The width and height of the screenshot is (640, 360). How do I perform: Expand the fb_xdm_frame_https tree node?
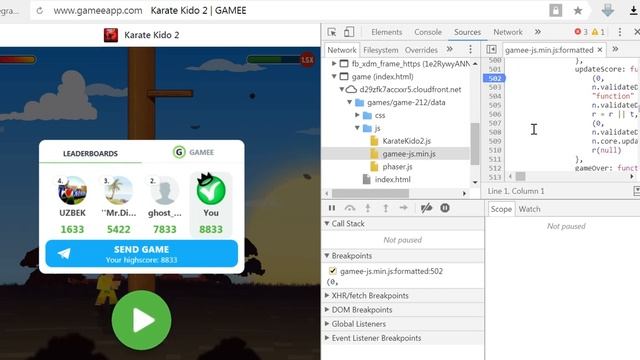(x=334, y=64)
